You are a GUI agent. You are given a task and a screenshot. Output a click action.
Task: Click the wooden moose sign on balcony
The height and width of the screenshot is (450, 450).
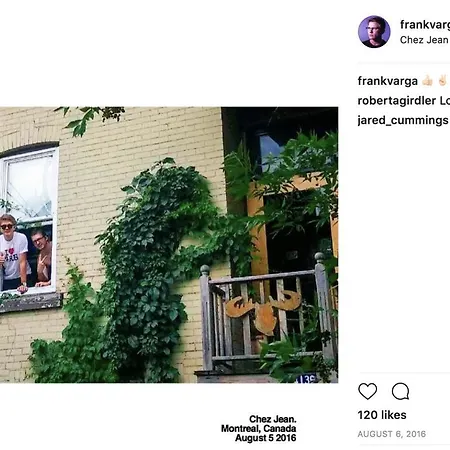tap(264, 311)
